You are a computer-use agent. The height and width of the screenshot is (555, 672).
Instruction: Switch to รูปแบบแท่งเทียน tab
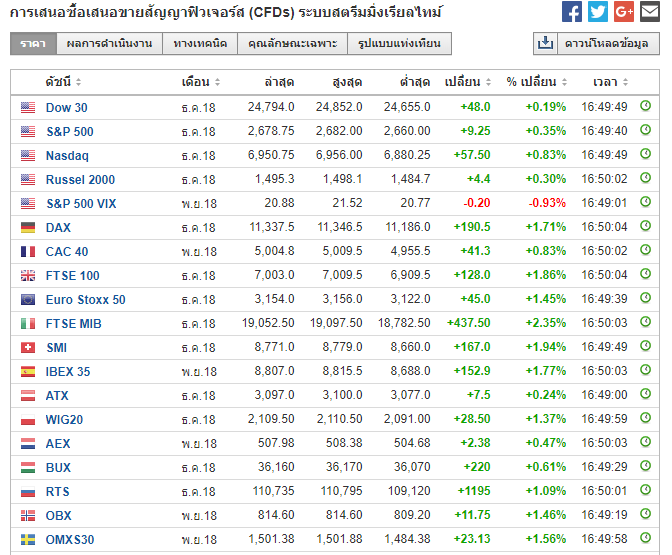click(399, 43)
